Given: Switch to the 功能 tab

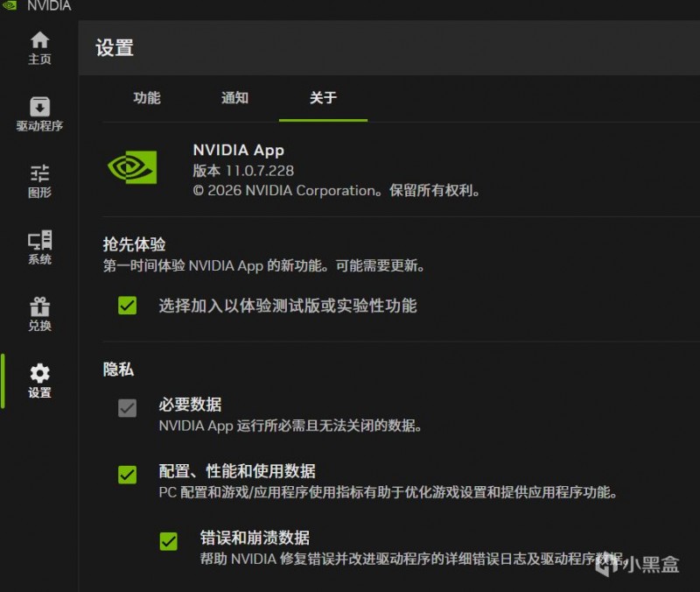Looking at the screenshot, I should [x=147, y=99].
